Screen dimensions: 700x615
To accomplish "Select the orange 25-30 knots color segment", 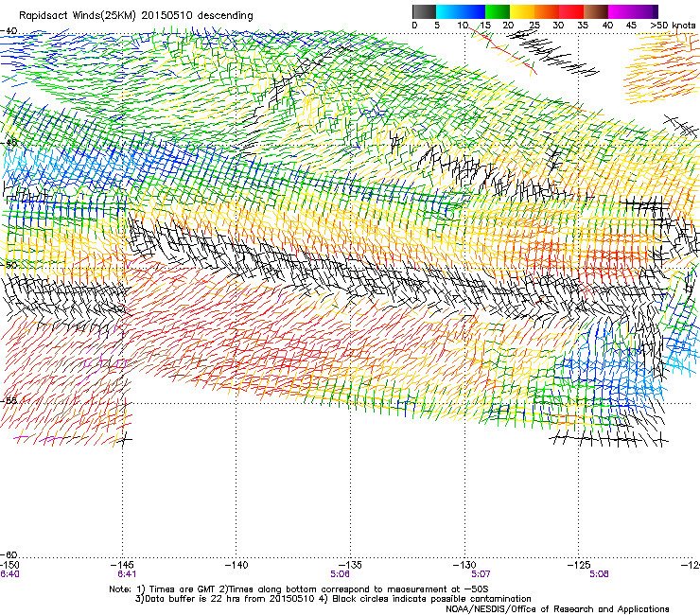I will [x=547, y=11].
